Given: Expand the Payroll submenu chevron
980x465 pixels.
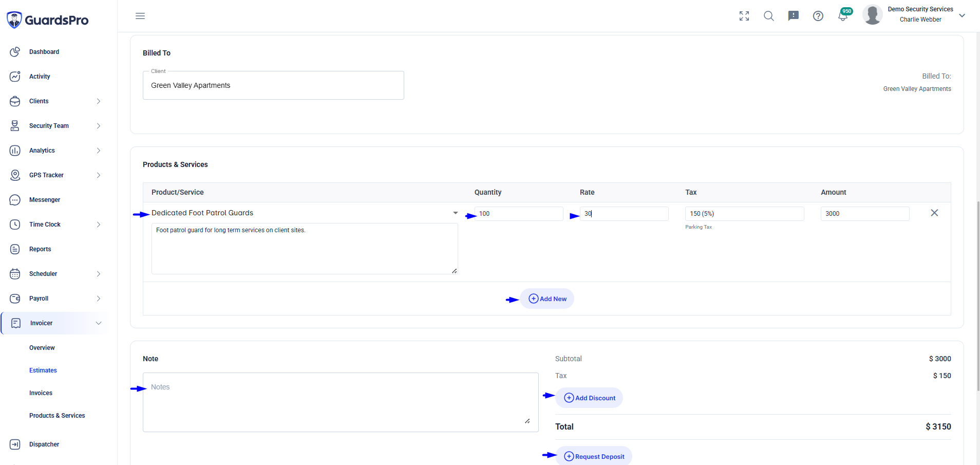Looking at the screenshot, I should (x=99, y=299).
